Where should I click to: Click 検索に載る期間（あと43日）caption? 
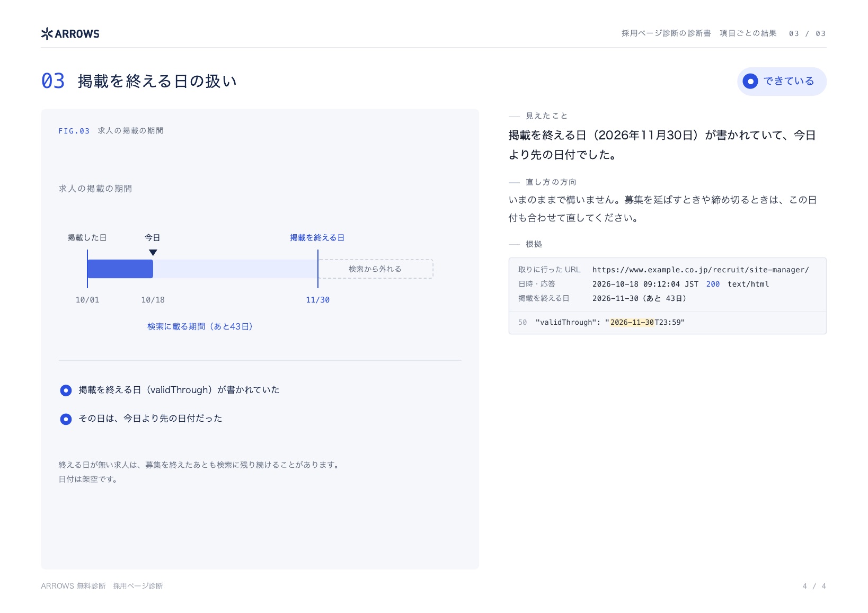tap(200, 326)
